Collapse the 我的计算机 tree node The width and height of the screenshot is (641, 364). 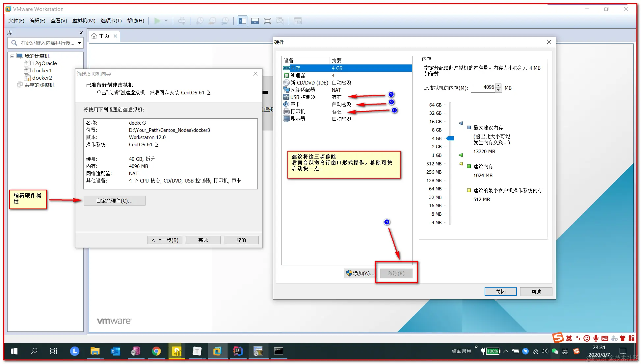(x=12, y=56)
